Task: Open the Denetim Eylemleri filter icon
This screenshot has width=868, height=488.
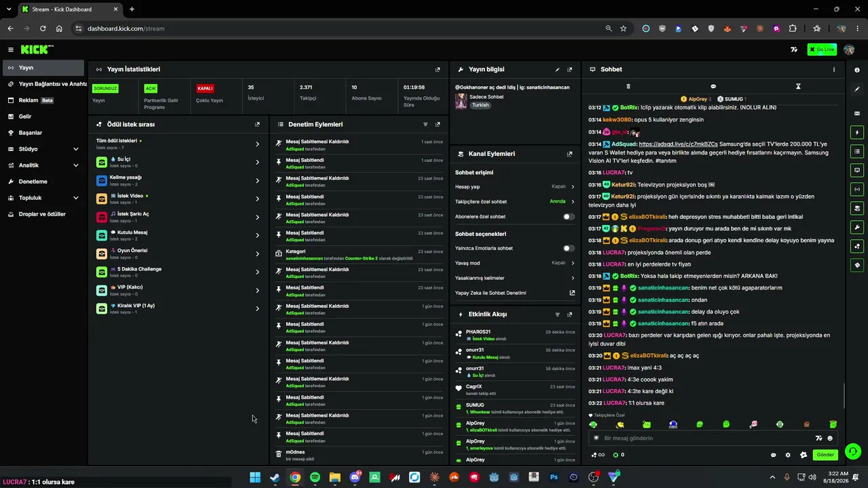Action: 426,125
